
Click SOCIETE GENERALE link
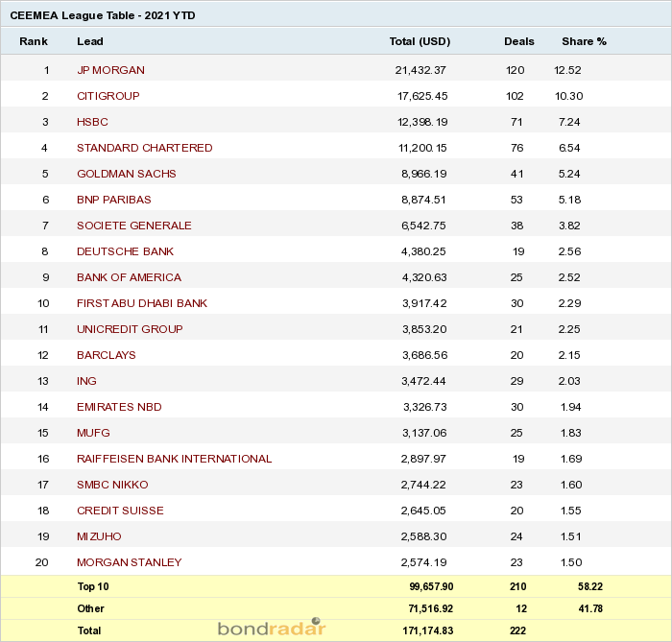coord(134,226)
